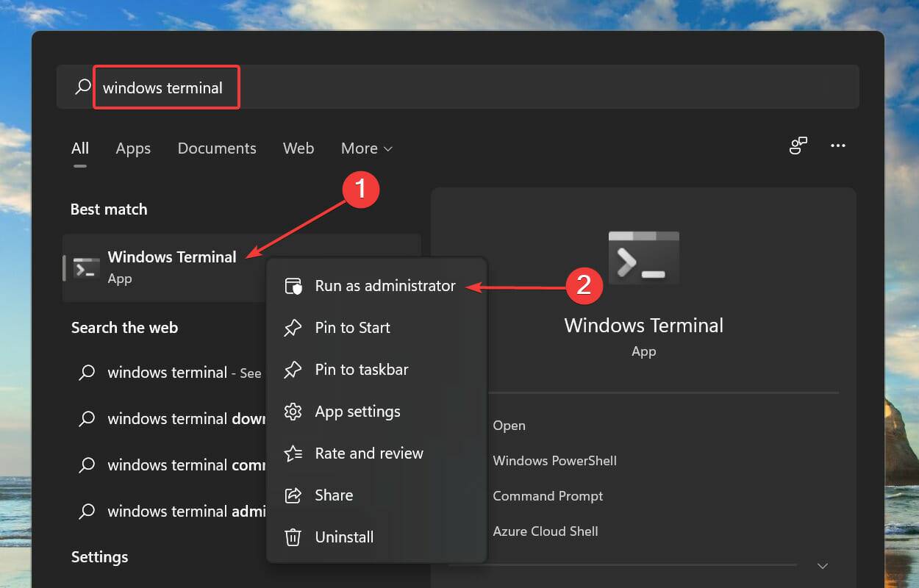
Task: Switch to the Documents filter tab
Action: pyautogui.click(x=217, y=148)
